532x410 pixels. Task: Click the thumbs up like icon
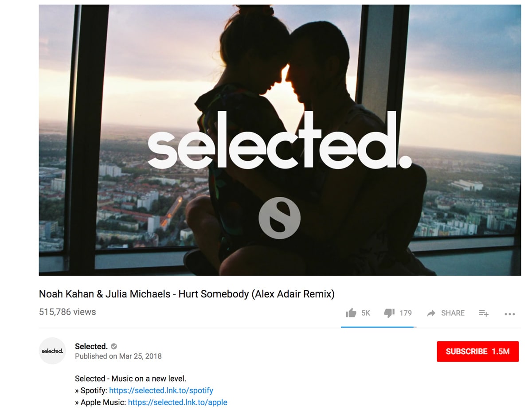click(x=351, y=313)
